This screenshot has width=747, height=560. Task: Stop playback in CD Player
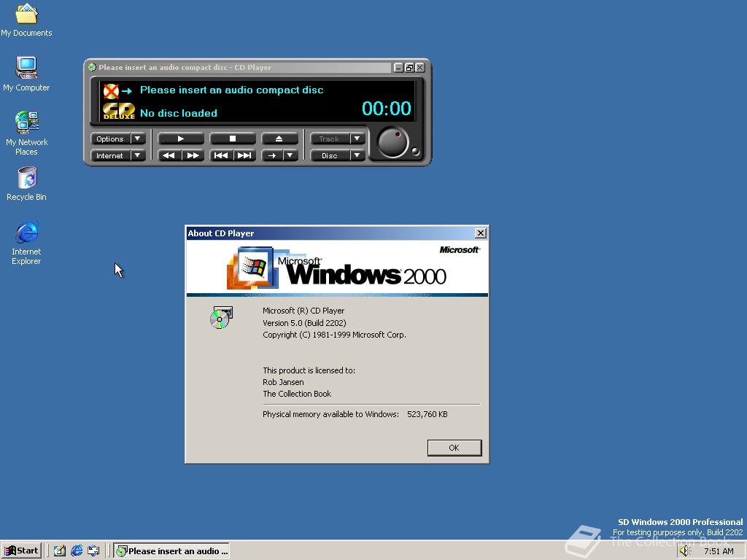[x=233, y=139]
